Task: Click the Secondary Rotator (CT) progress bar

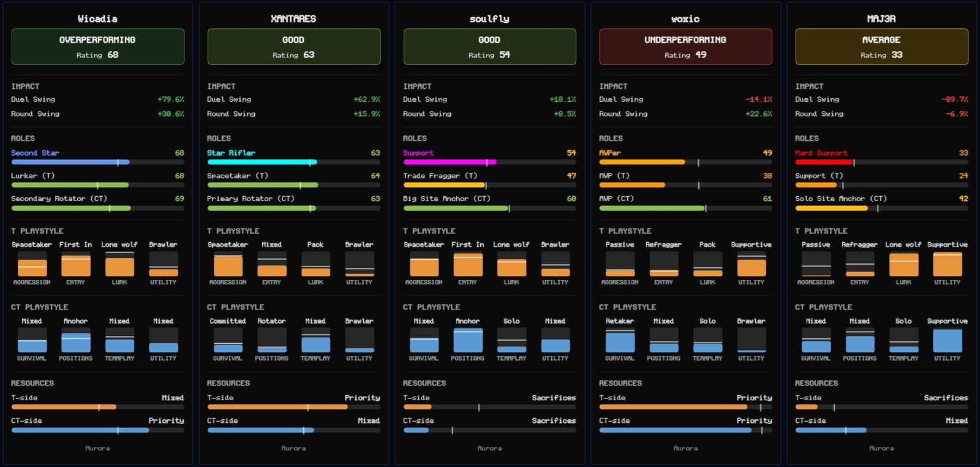Action: [98, 208]
